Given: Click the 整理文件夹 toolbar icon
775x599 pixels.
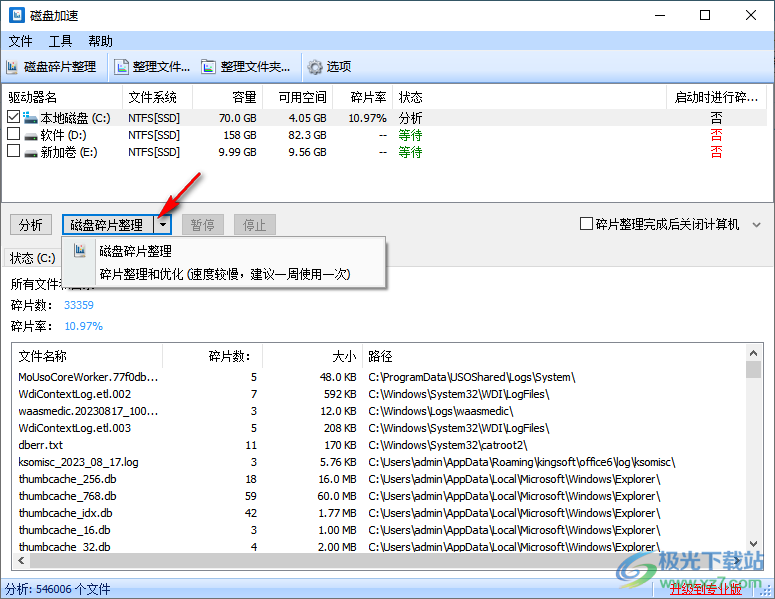Looking at the screenshot, I should (209, 67).
